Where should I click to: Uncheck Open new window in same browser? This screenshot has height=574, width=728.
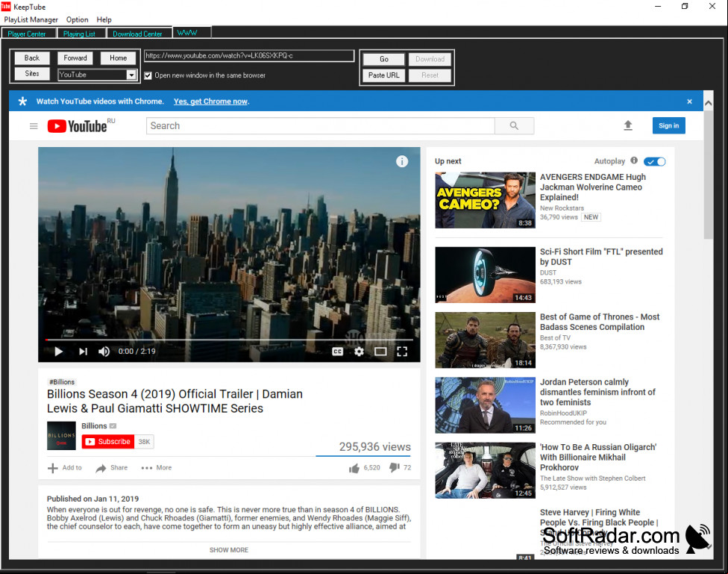148,75
